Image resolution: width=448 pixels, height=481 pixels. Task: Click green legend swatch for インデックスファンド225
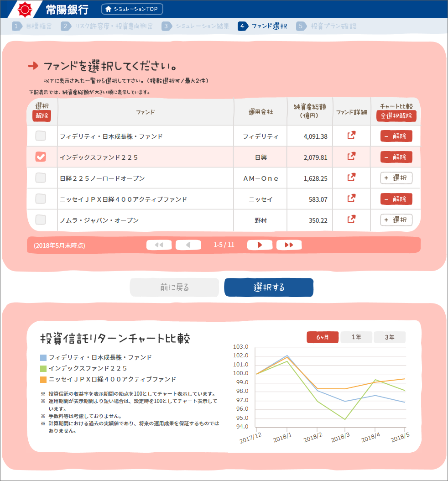(x=43, y=368)
